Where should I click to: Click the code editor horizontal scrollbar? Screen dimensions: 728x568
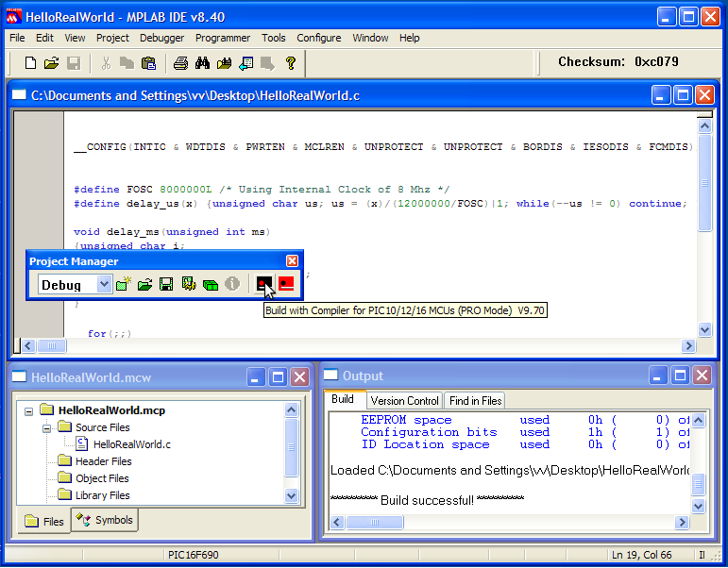[x=359, y=346]
